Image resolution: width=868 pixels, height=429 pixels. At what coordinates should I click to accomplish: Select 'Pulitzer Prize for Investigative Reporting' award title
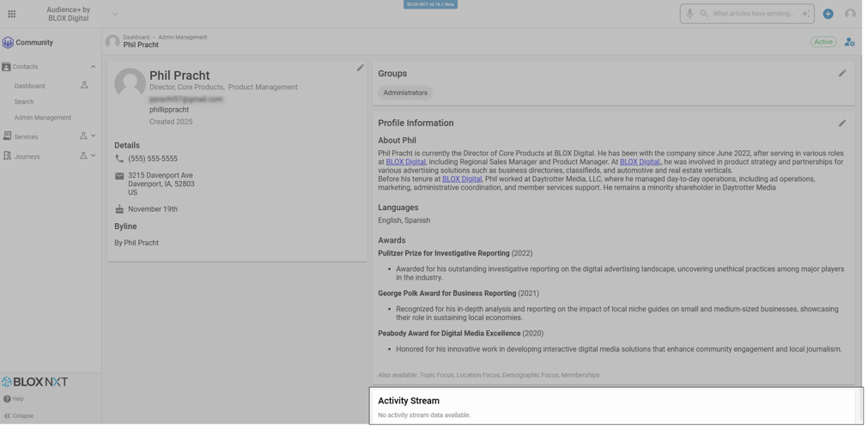443,253
